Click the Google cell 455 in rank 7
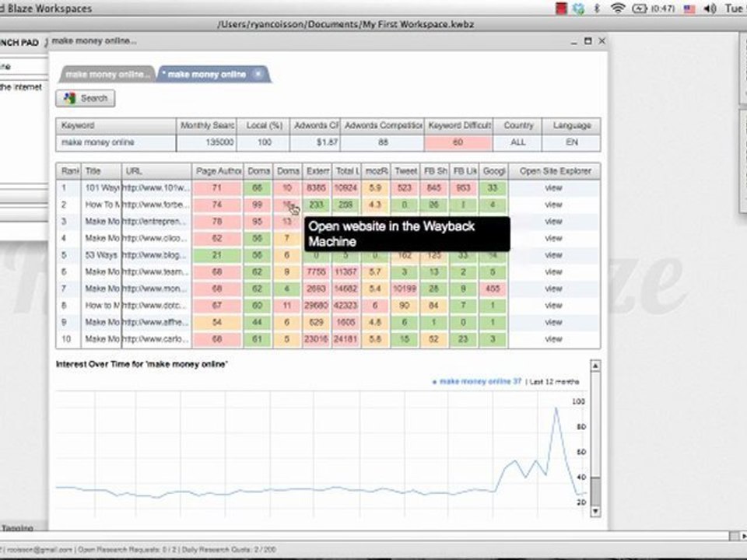This screenshot has height=560, width=747. [x=493, y=289]
